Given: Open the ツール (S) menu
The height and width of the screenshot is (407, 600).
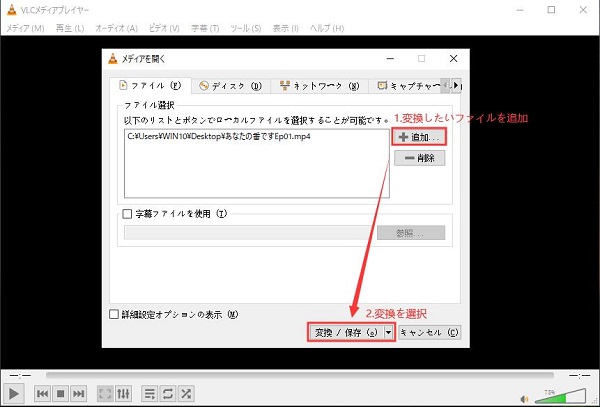Looking at the screenshot, I should [x=245, y=28].
